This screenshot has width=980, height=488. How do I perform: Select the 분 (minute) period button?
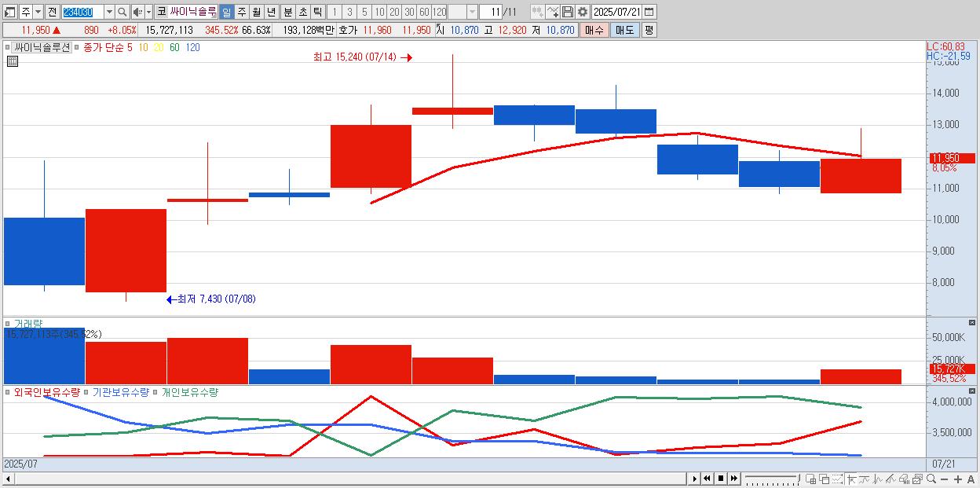click(x=287, y=12)
